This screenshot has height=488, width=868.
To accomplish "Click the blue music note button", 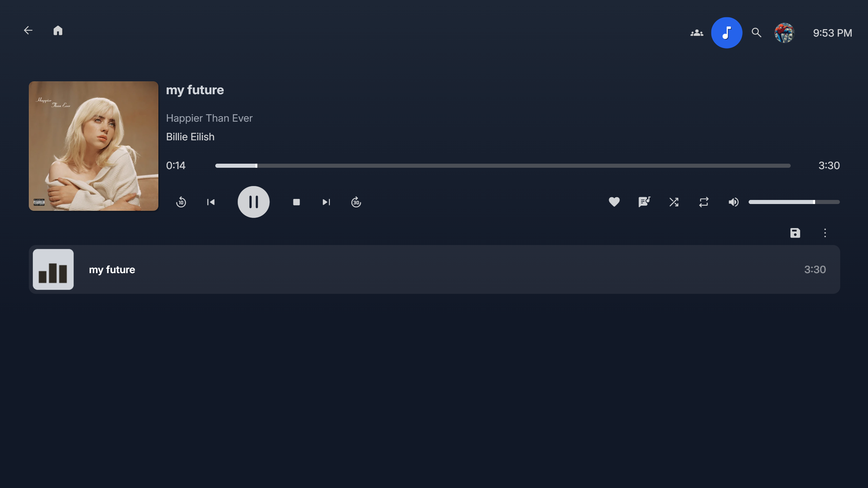I will coord(727,33).
